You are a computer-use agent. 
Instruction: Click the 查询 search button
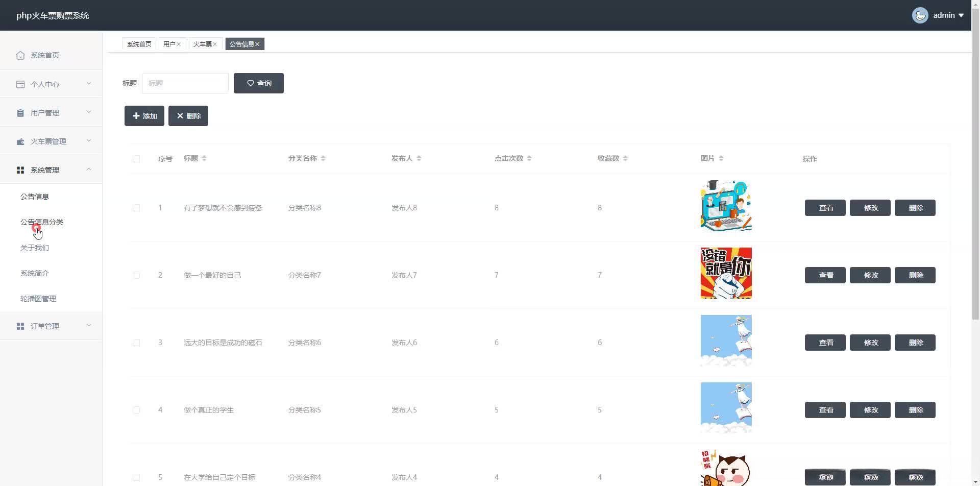tap(259, 83)
